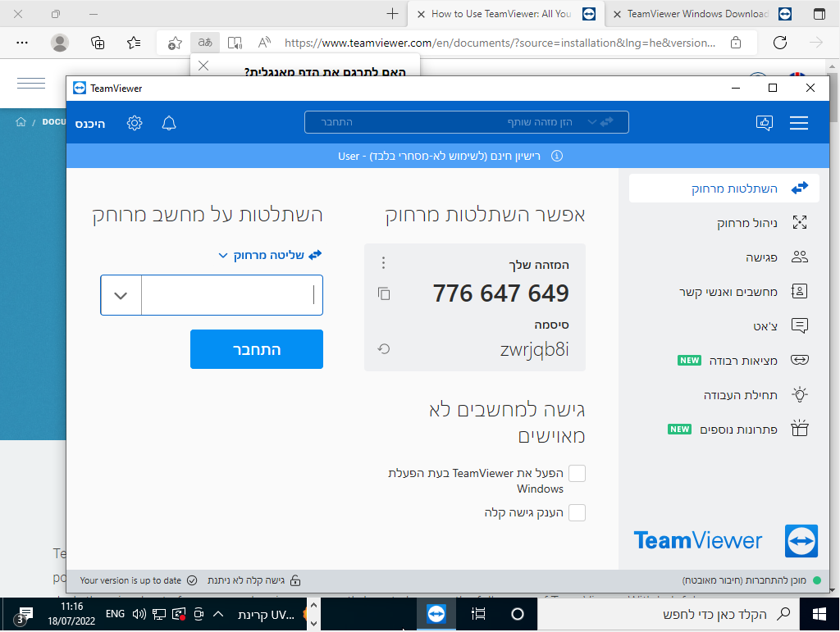Open website hamburger menu behind TeamViewer
The image size is (840, 632).
31,83
